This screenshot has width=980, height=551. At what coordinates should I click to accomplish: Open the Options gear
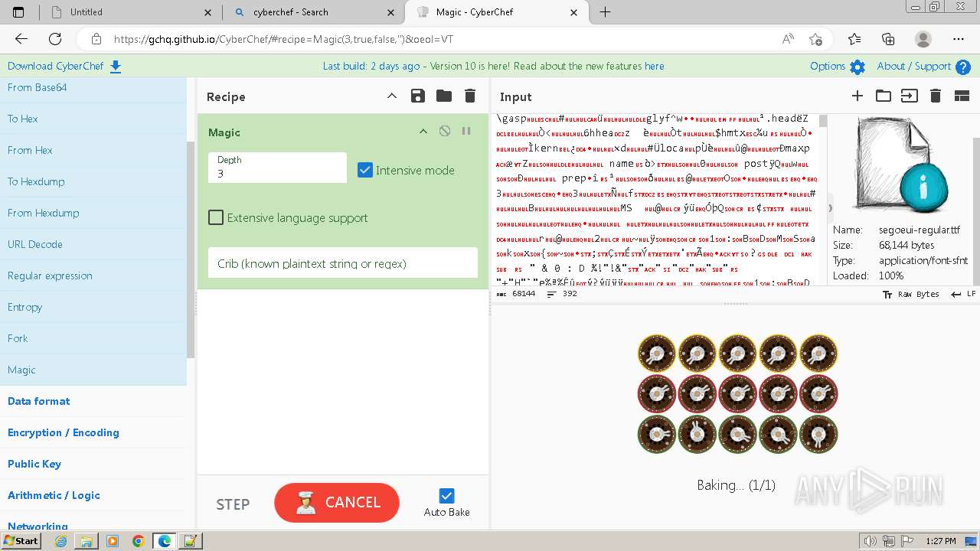[838, 67]
